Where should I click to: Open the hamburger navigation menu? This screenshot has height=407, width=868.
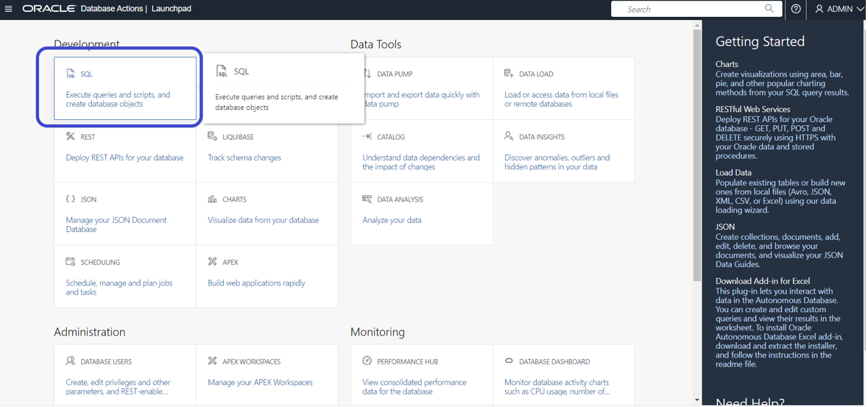click(x=8, y=9)
